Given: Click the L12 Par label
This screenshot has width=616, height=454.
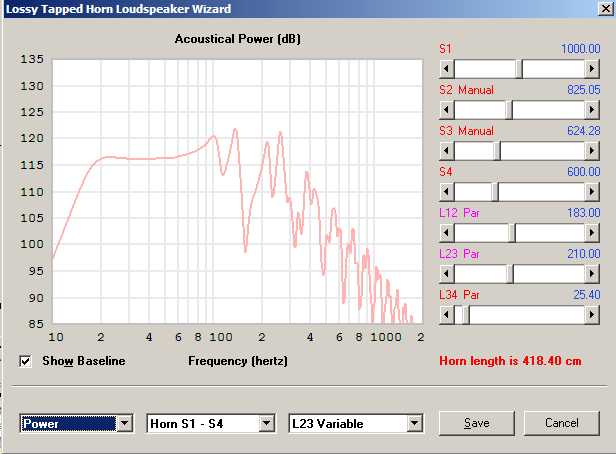Looking at the screenshot, I should click(459, 213).
